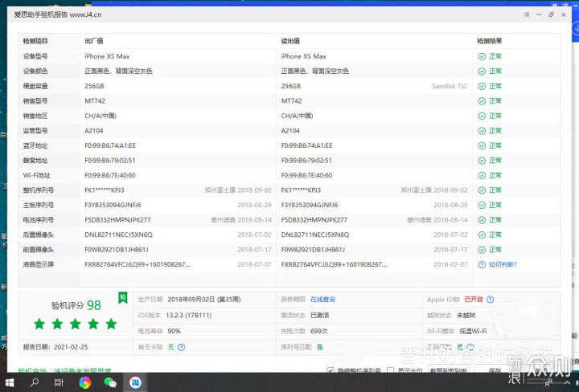The height and width of the screenshot is (392, 579).
Task: Click the help icon beside Apple ID锁 已开启
Action: click(x=490, y=300)
